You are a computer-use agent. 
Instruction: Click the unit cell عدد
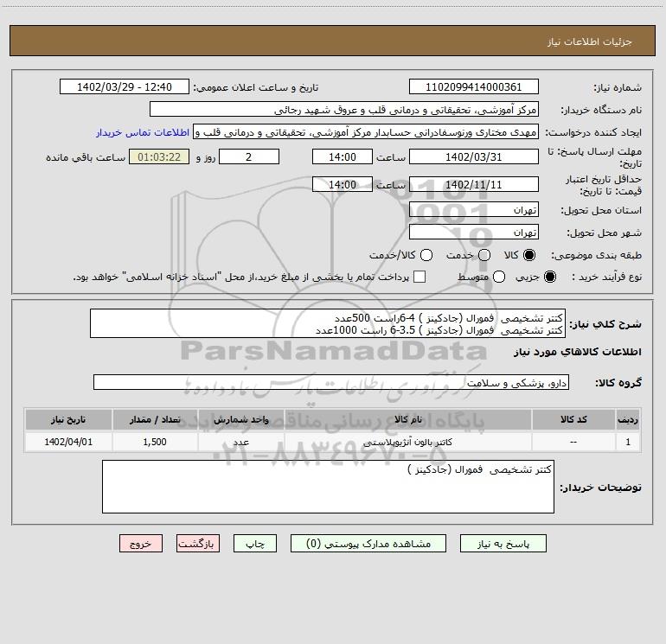240,442
